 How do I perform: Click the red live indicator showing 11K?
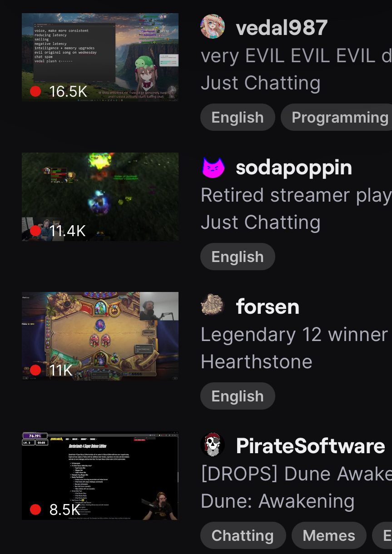pyautogui.click(x=35, y=370)
